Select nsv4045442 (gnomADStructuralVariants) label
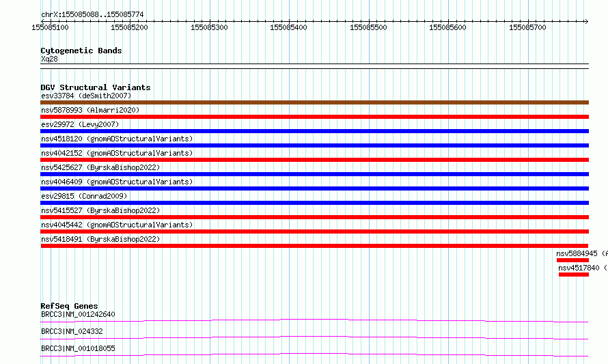The width and height of the screenshot is (608, 364). 117,225
